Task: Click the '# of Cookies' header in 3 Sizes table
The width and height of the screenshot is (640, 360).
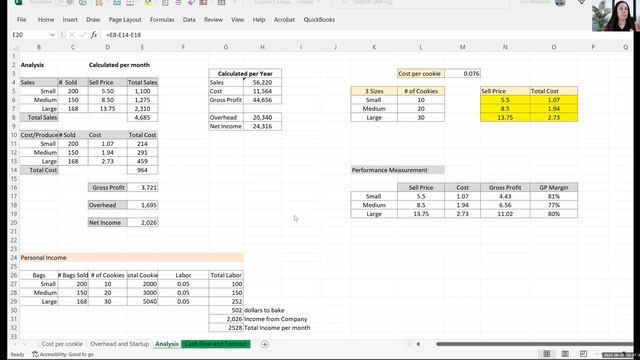Action: [x=421, y=91]
